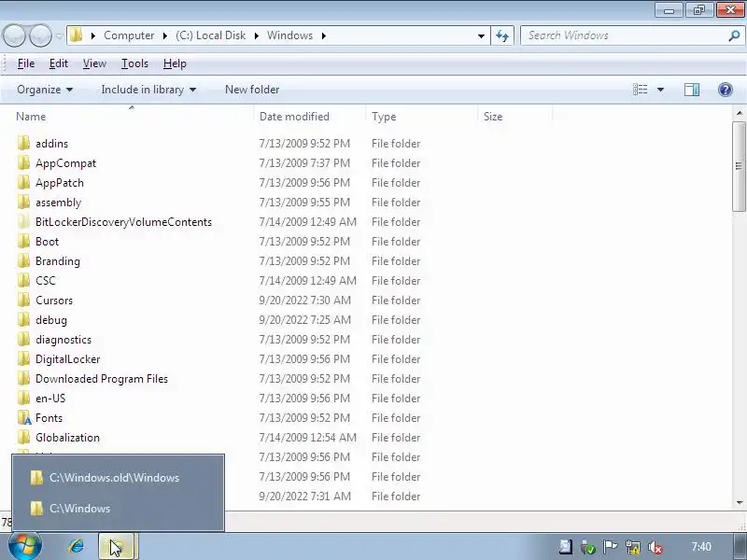Screen dimensions: 747x560
Task: Click the scrollbar down arrow
Action: click(739, 502)
